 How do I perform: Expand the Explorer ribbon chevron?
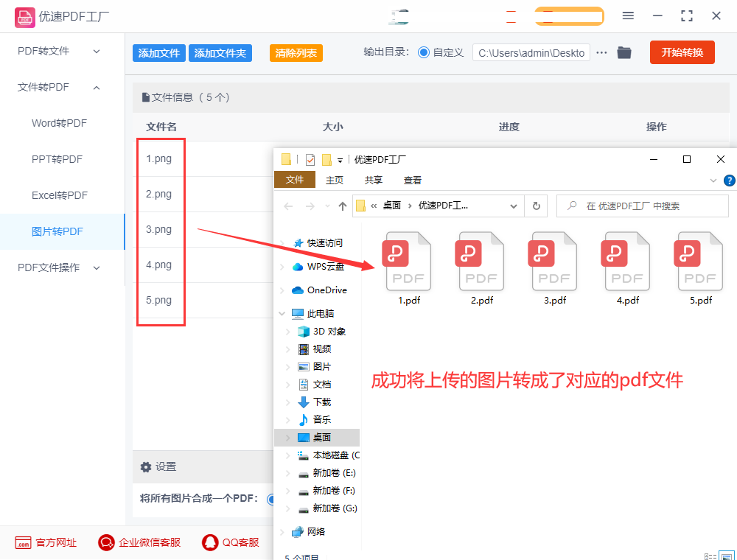click(713, 181)
